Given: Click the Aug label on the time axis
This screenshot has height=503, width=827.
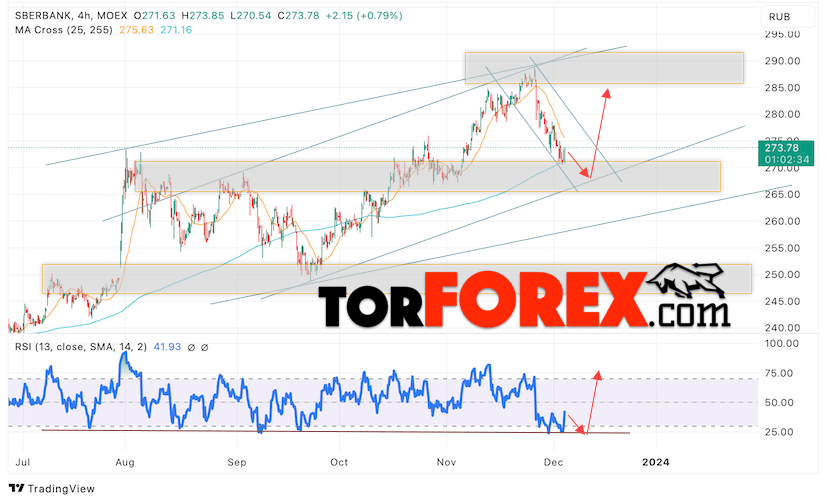Looking at the screenshot, I should click(125, 462).
